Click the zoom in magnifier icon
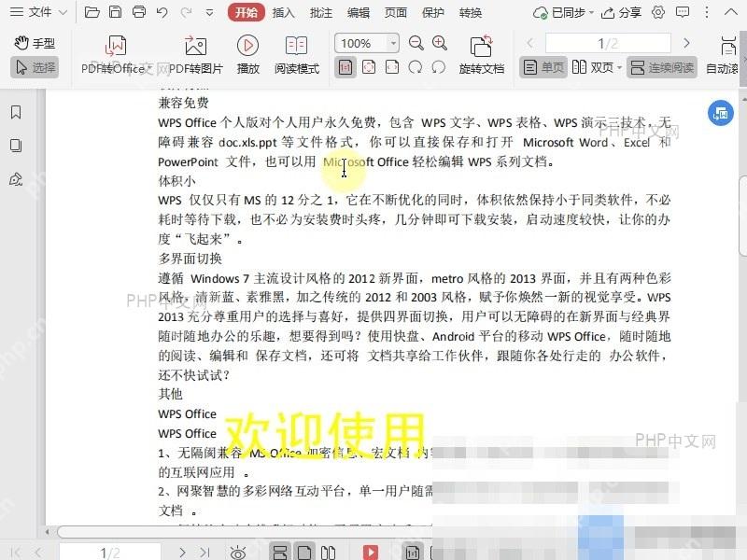This screenshot has width=747, height=560. pyautogui.click(x=439, y=43)
